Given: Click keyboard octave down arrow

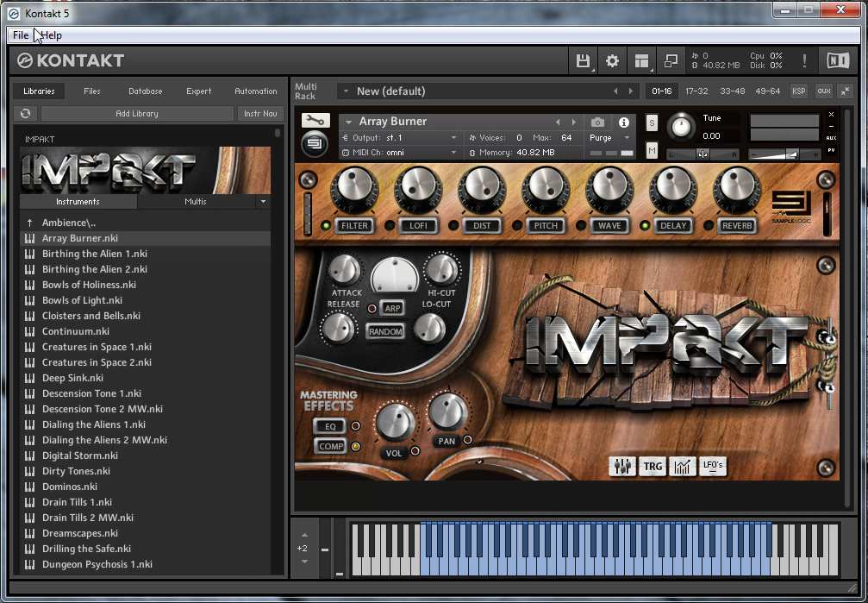Looking at the screenshot, I should [304, 562].
